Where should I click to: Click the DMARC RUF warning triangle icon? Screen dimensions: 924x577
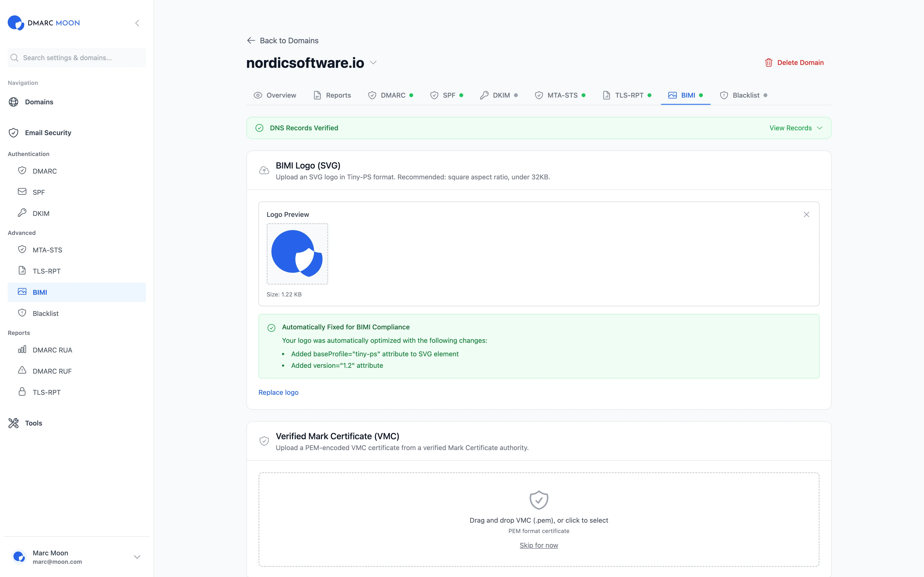tap(22, 370)
